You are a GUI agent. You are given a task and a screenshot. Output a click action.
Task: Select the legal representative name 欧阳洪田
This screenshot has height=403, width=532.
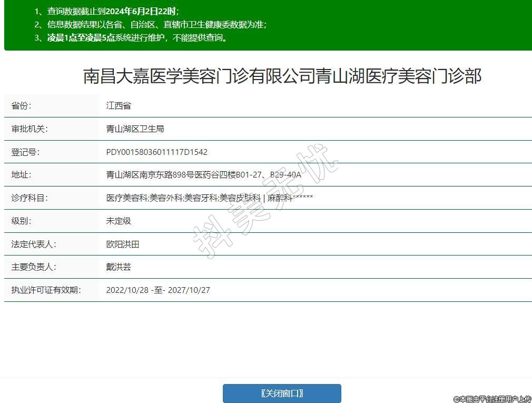[123, 244]
